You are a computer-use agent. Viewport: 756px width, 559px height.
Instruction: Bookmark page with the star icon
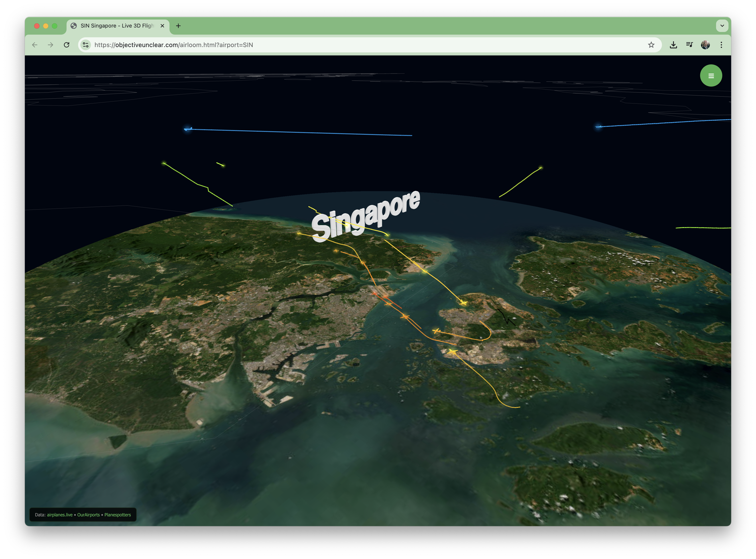pyautogui.click(x=651, y=45)
